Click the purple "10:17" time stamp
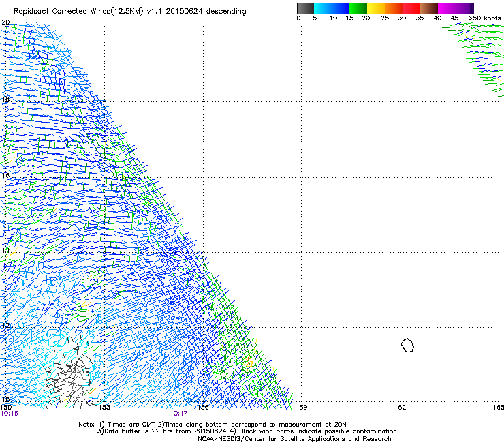The image size is (504, 443). 178,414
